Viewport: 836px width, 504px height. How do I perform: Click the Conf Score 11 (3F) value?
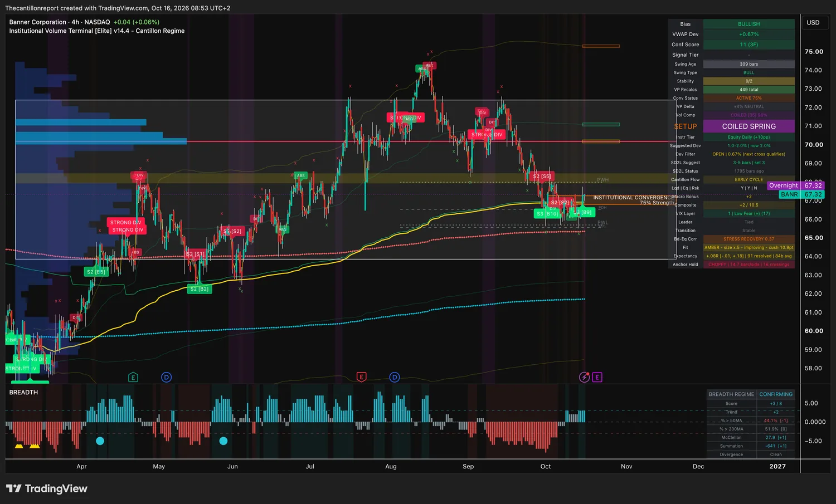pos(749,45)
